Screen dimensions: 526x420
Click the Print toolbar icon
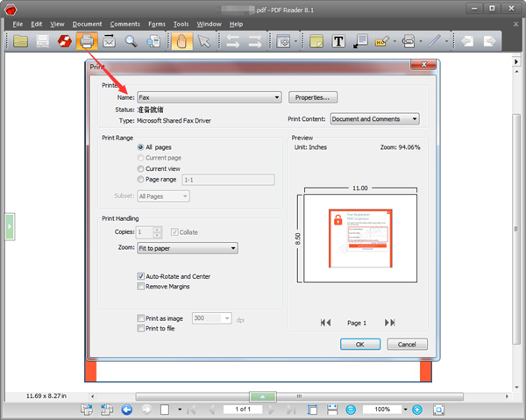[87, 41]
